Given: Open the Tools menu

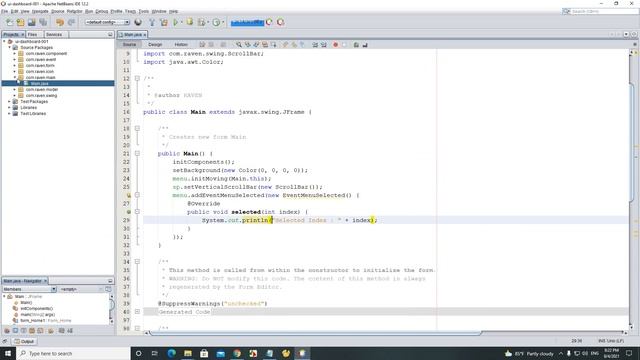Looking at the screenshot, I should (x=144, y=11).
